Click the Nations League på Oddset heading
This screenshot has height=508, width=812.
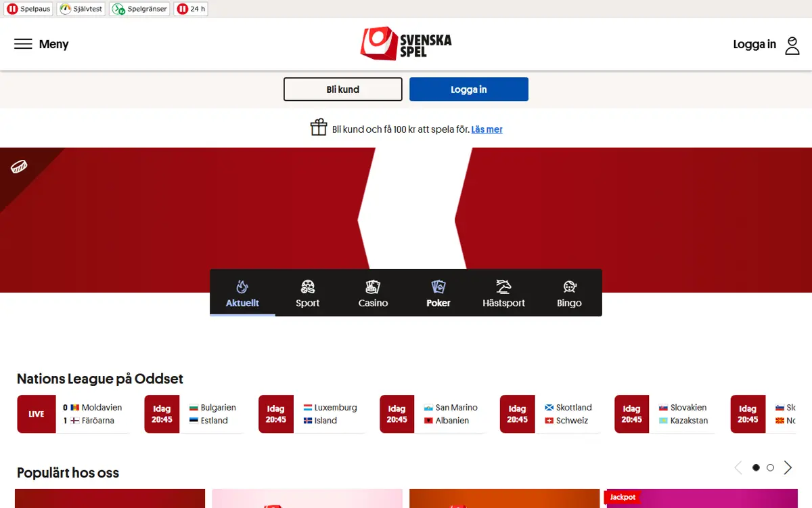pos(100,379)
